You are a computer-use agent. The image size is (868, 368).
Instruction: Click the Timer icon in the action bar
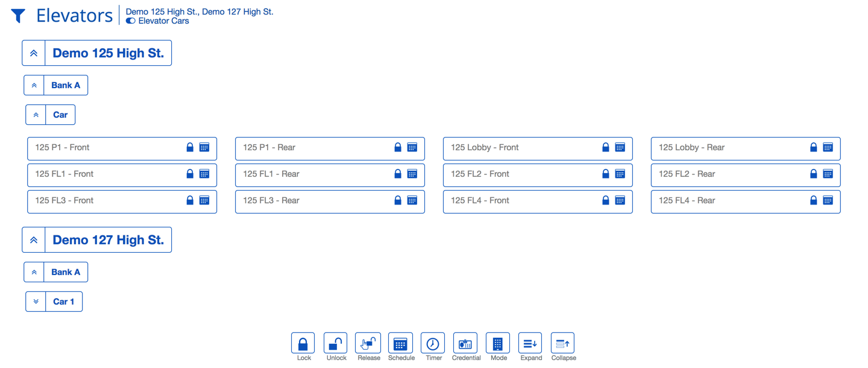(433, 344)
